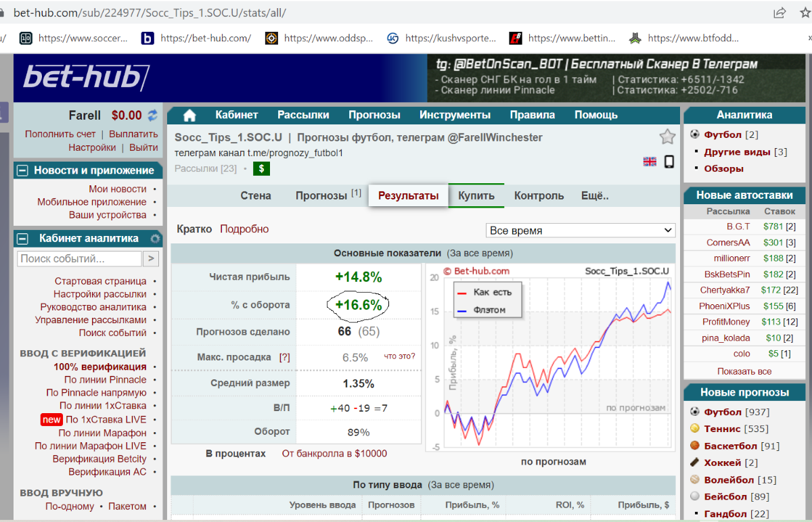The width and height of the screenshot is (812, 522).
Task: Open the home icon in navigation bar
Action: [x=189, y=115]
